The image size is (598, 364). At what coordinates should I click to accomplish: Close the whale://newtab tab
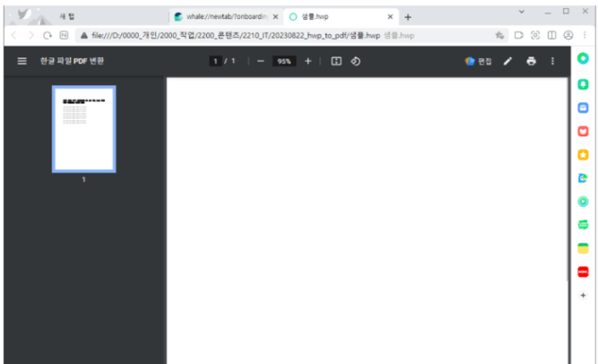pyautogui.click(x=275, y=17)
